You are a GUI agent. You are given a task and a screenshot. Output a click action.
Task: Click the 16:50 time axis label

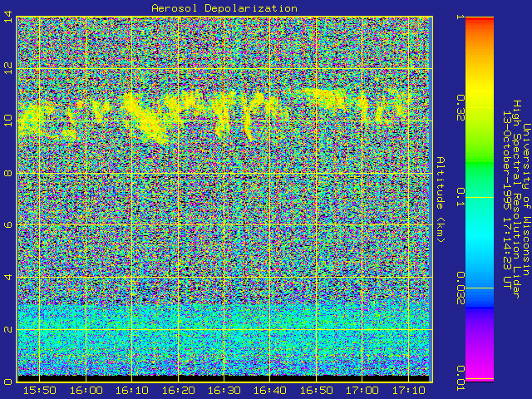point(316,391)
